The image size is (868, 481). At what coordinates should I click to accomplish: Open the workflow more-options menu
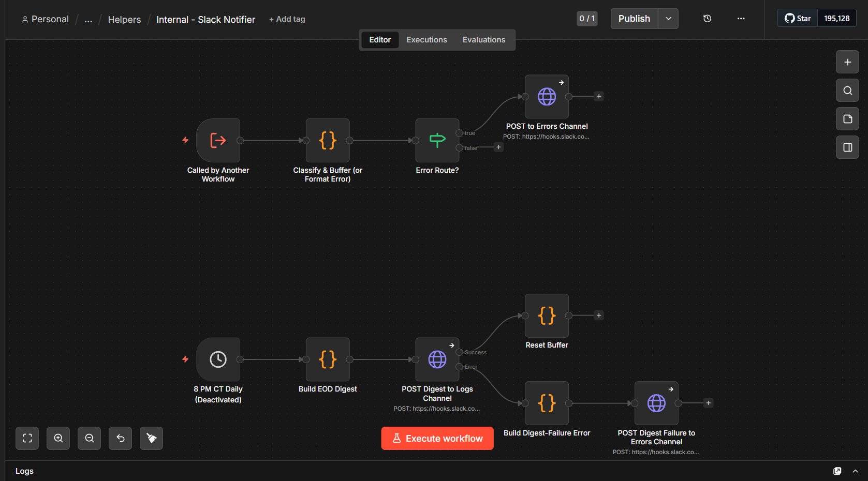coord(741,19)
